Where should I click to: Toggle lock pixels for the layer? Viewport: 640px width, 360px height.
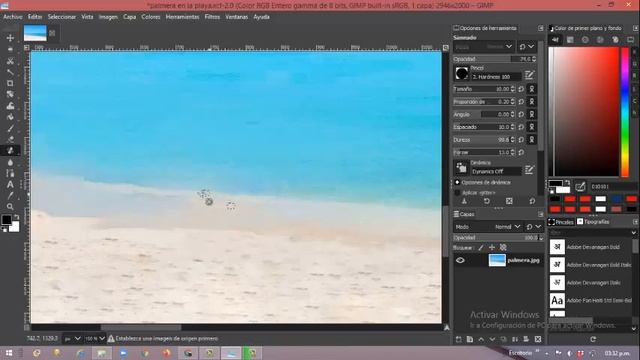481,247
